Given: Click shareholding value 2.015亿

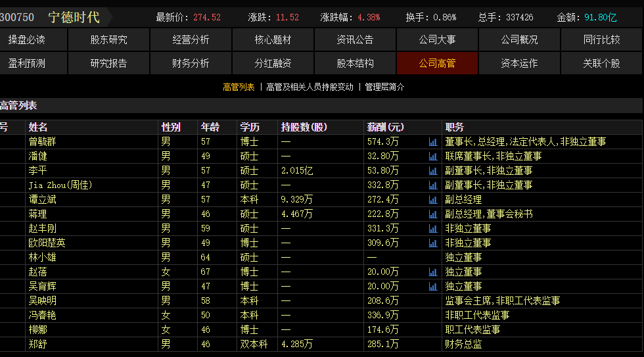Looking at the screenshot, I should pyautogui.click(x=297, y=170).
